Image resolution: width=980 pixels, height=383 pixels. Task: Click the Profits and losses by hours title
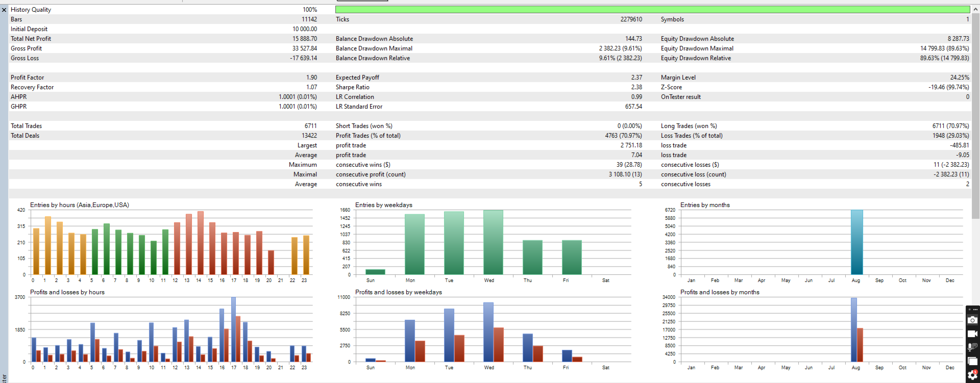[67, 292]
